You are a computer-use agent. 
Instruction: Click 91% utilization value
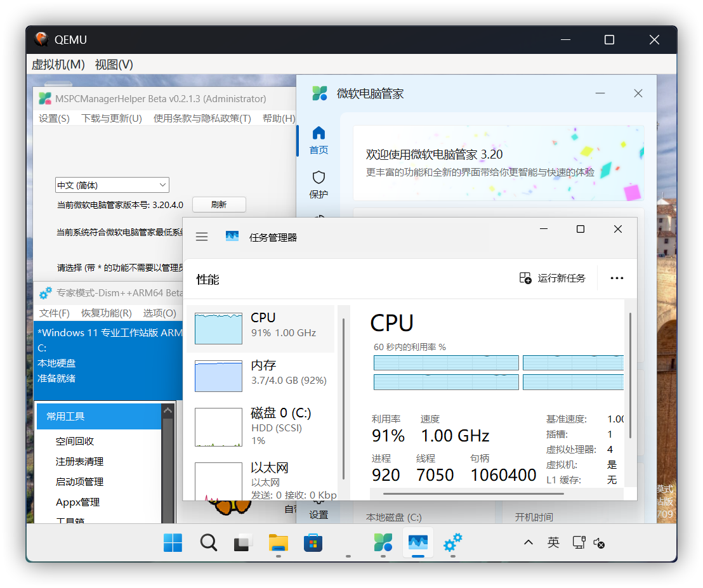[x=388, y=436]
